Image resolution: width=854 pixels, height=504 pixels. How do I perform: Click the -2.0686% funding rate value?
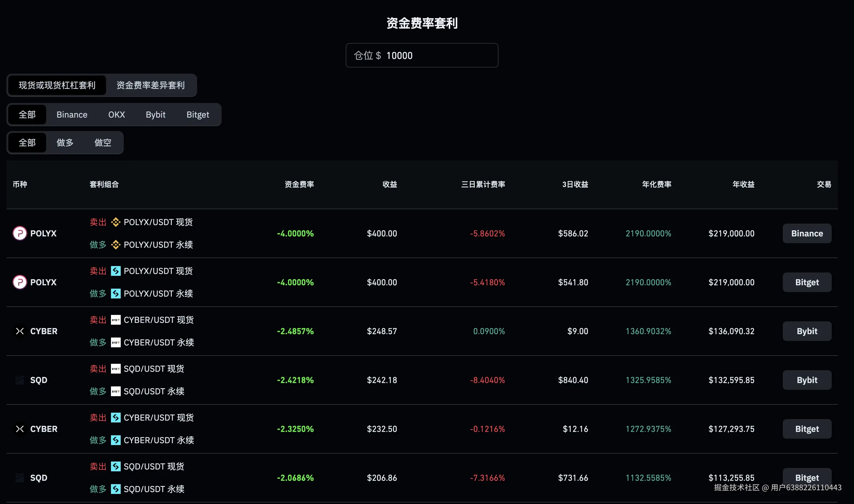point(295,478)
